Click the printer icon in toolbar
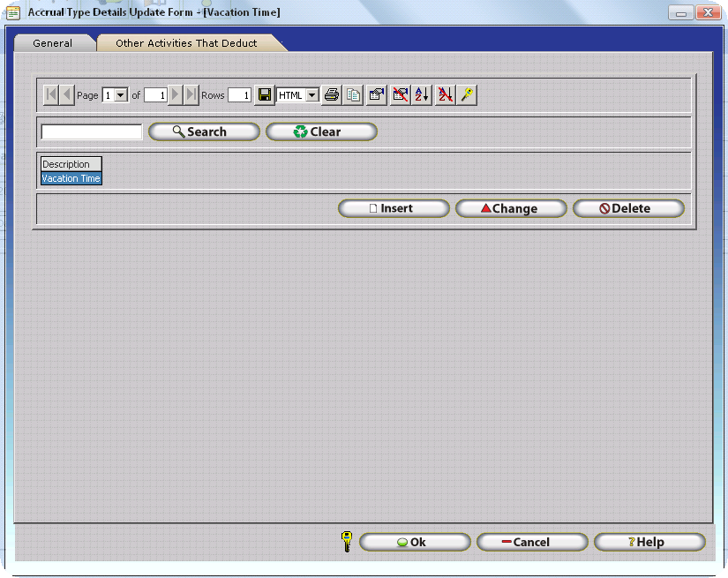This screenshot has width=728, height=578. click(332, 95)
